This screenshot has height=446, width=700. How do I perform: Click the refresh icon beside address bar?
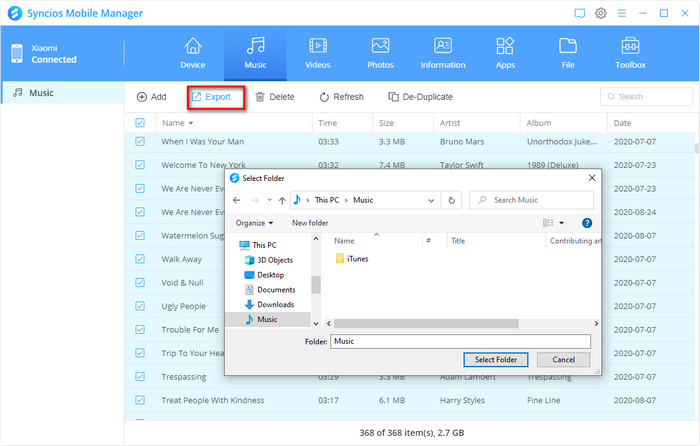pos(451,200)
